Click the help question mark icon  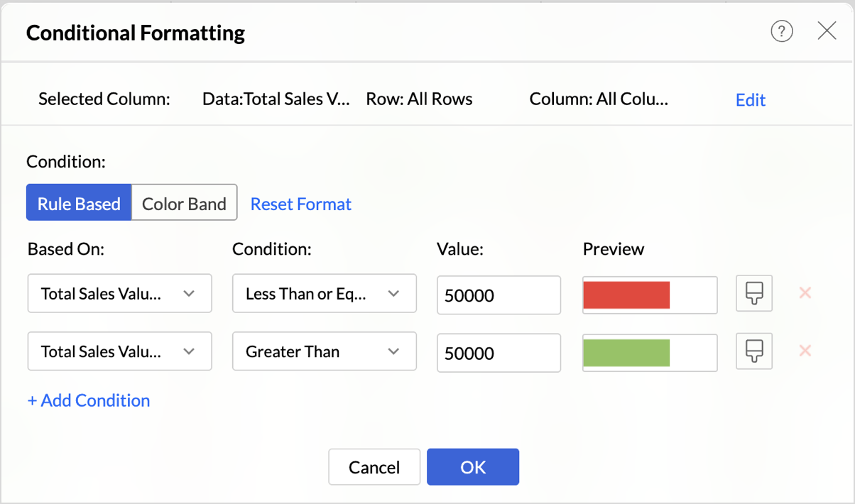coord(781,31)
